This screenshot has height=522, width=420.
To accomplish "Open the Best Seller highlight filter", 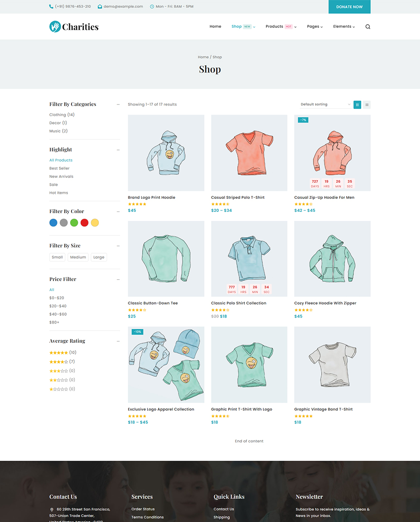I will pyautogui.click(x=59, y=168).
